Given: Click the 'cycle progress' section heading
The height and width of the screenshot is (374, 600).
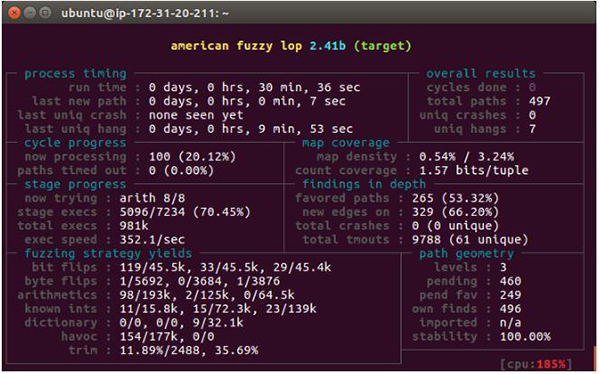Looking at the screenshot, I should 75,143.
